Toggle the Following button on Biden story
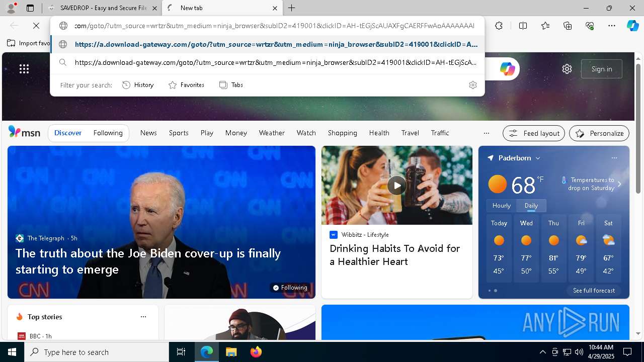Screen dimensions: 644x362 (290, 288)
